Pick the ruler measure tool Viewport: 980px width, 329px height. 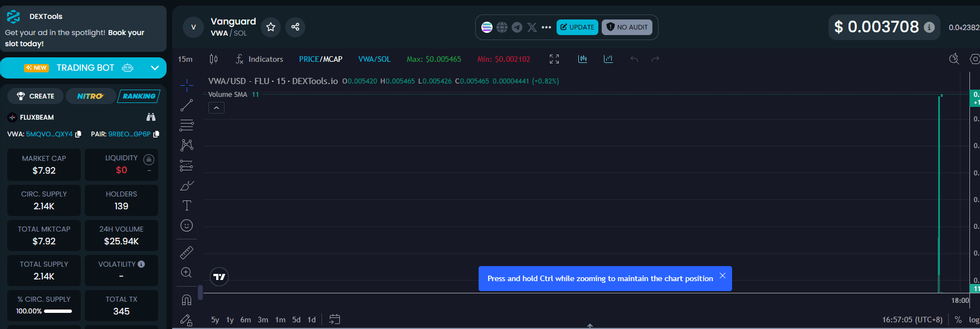click(187, 253)
